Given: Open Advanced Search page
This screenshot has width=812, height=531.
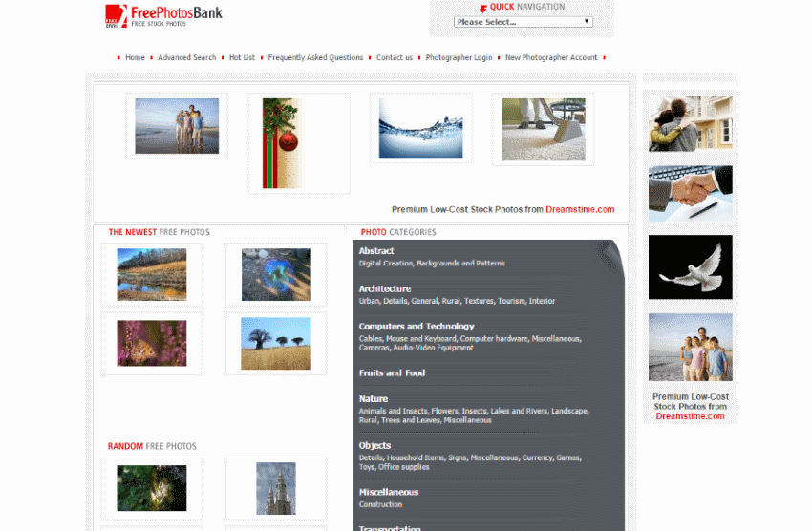Looking at the screenshot, I should tap(186, 57).
